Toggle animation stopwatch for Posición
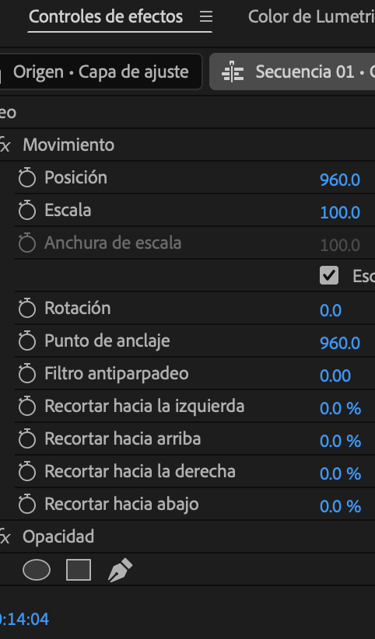Image resolution: width=375 pixels, height=639 pixels. point(27,178)
